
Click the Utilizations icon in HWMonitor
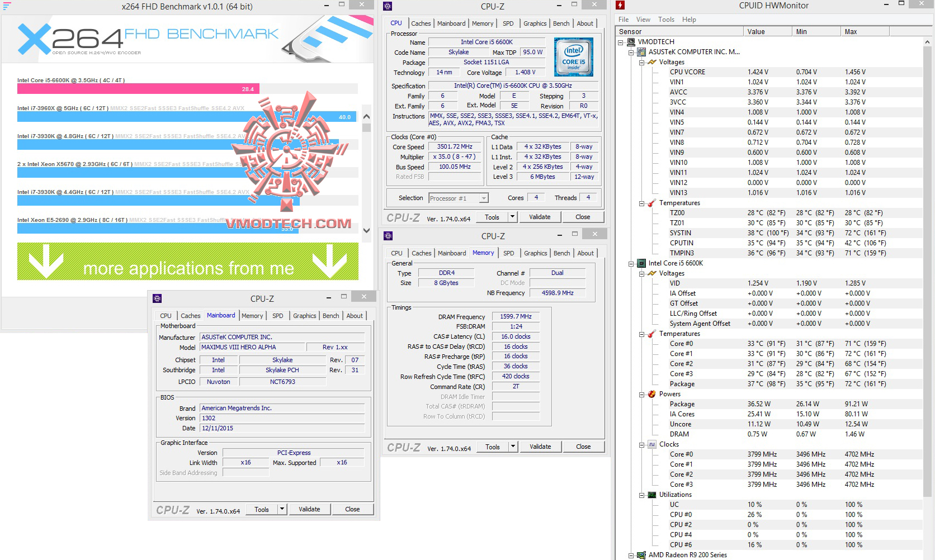652,495
